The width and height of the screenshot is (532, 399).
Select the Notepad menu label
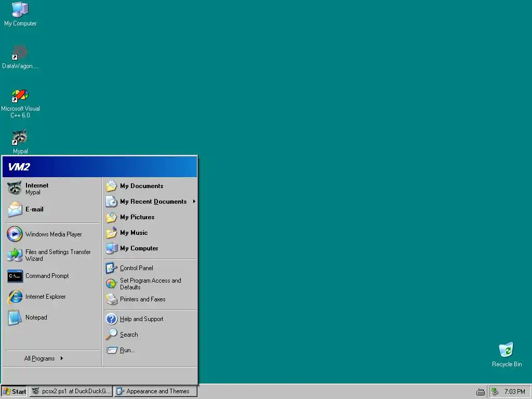(36, 317)
